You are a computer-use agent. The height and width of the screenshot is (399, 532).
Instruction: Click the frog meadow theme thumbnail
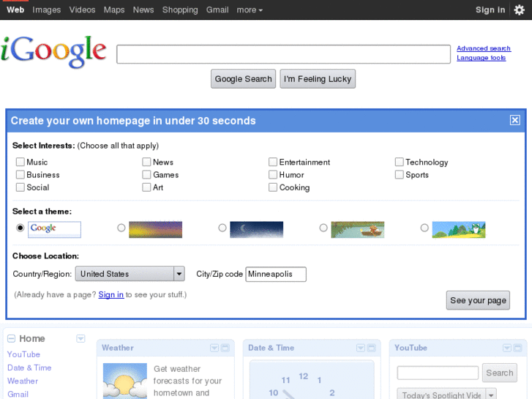459,230
